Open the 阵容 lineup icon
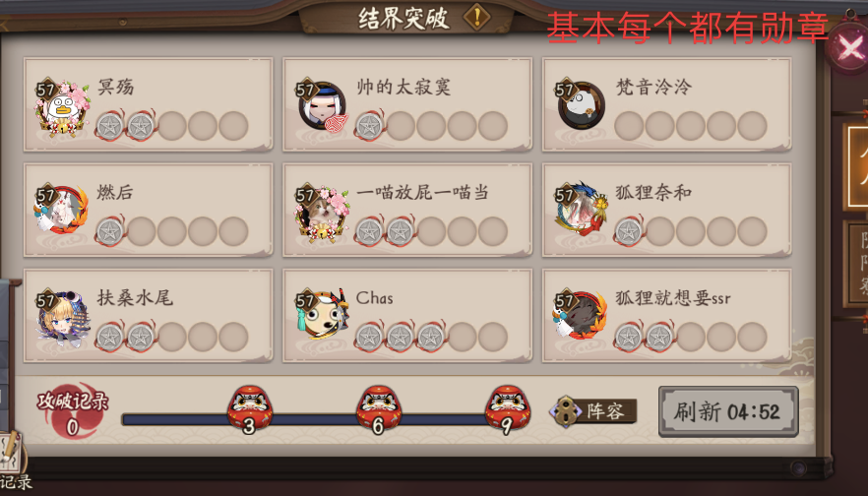The image size is (868, 496). click(592, 411)
